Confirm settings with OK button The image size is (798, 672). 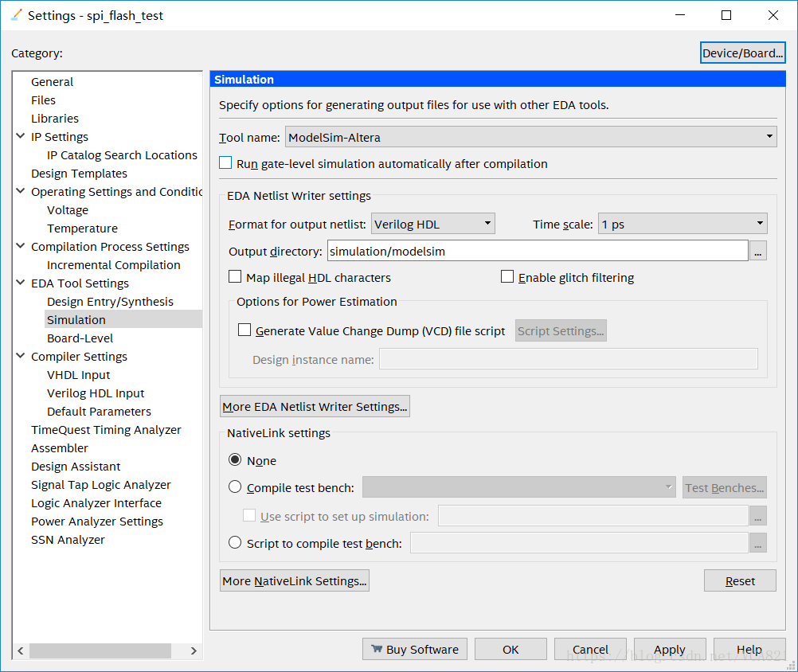click(510, 649)
